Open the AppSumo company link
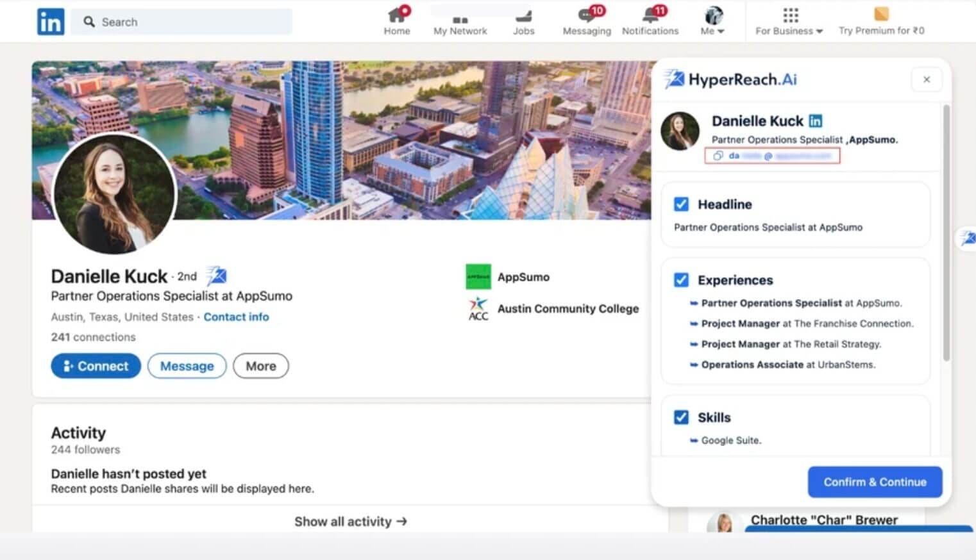 (523, 277)
